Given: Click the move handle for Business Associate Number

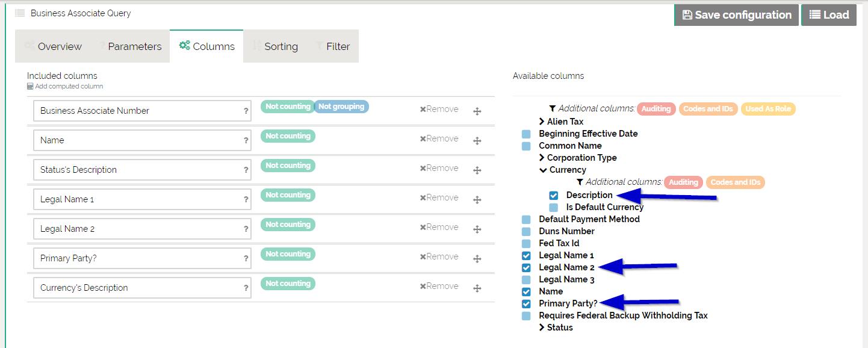Looking at the screenshot, I should tap(477, 111).
